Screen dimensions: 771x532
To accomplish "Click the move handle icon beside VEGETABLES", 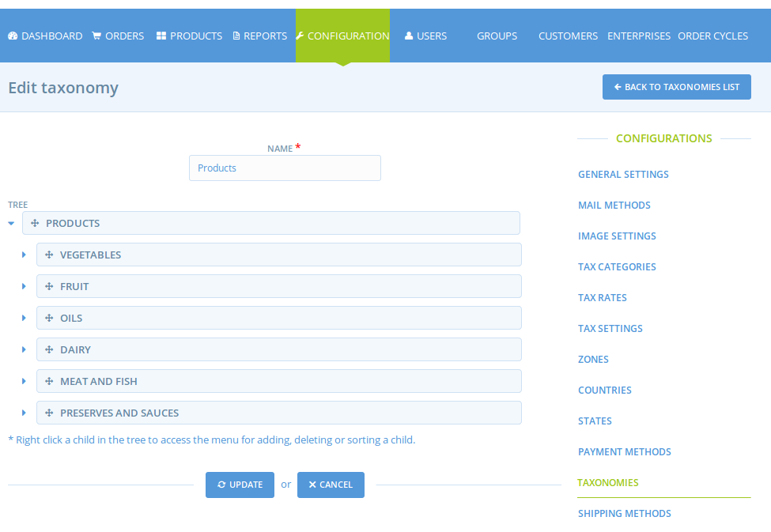I will (x=49, y=255).
